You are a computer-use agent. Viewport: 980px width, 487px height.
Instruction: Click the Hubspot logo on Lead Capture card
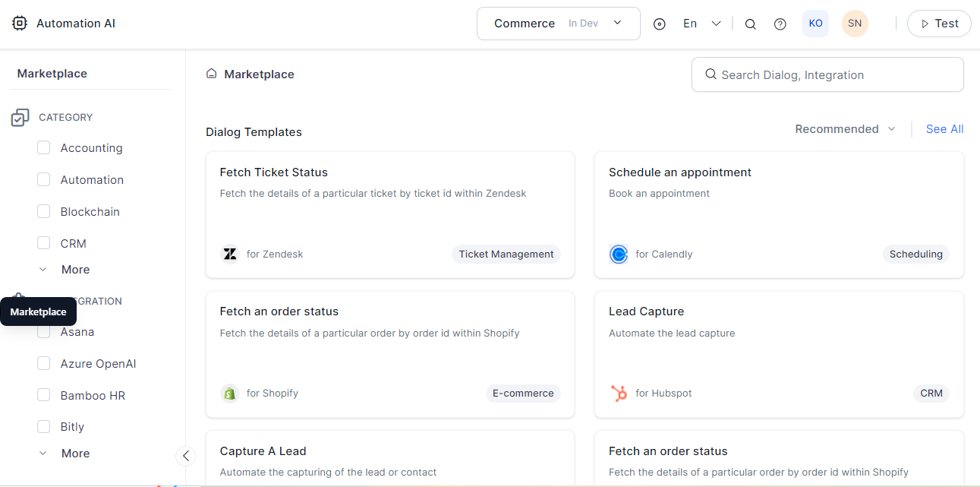[619, 393]
